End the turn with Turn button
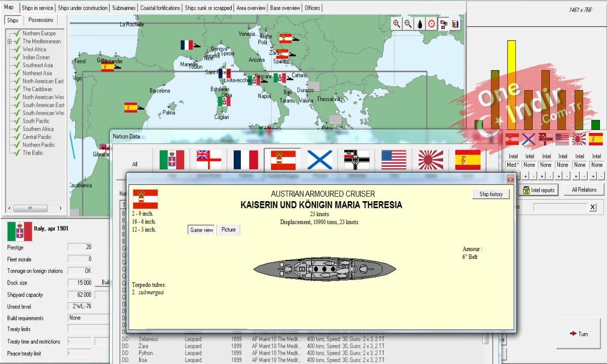 578,334
